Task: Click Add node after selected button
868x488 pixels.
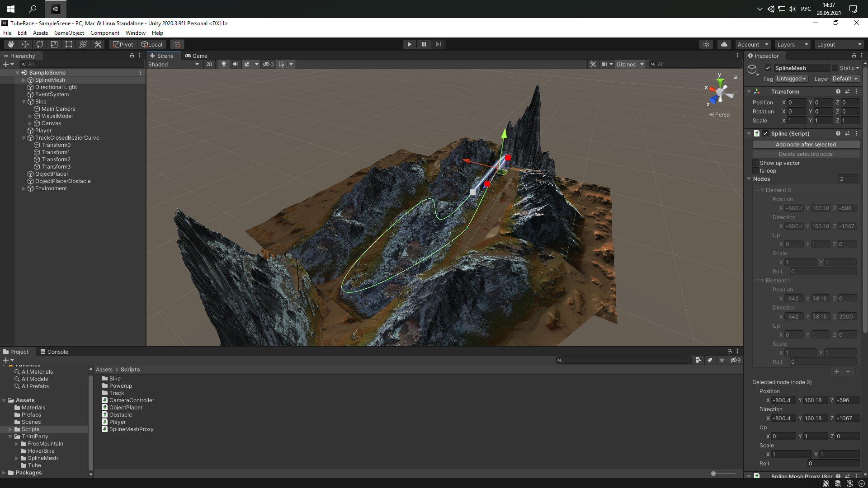Action: point(806,145)
